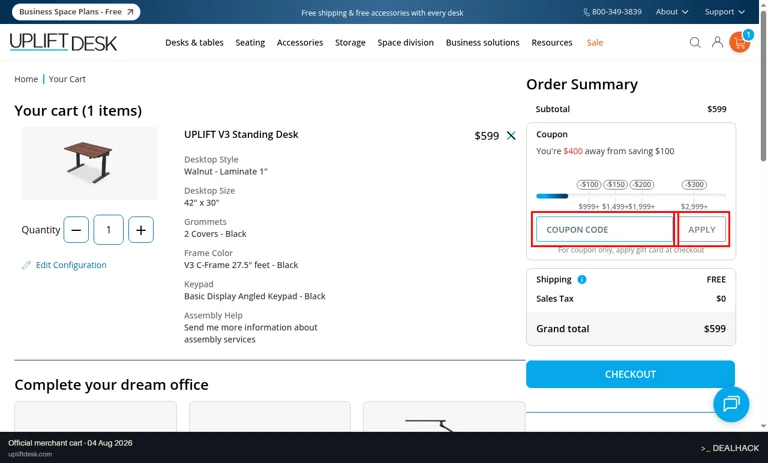Screen dimensions: 768x463
Task: Click the -$300 savings tier badge
Action: [695, 185]
